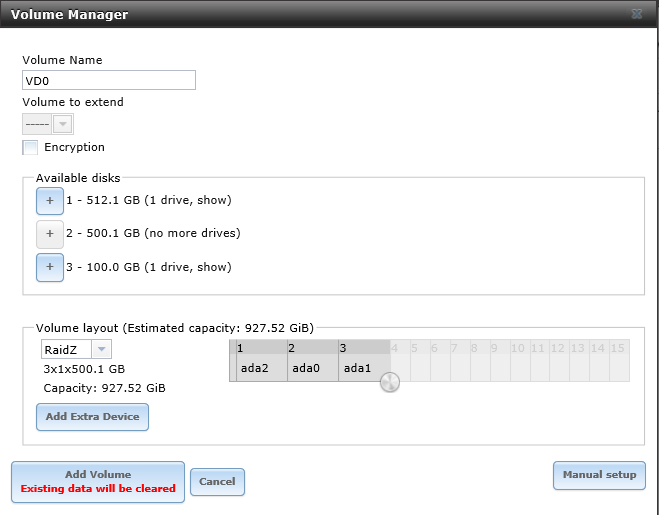Image resolution: width=659 pixels, height=515 pixels.
Task: Add the 100.0 GB drive with plus button
Action: pos(50,267)
